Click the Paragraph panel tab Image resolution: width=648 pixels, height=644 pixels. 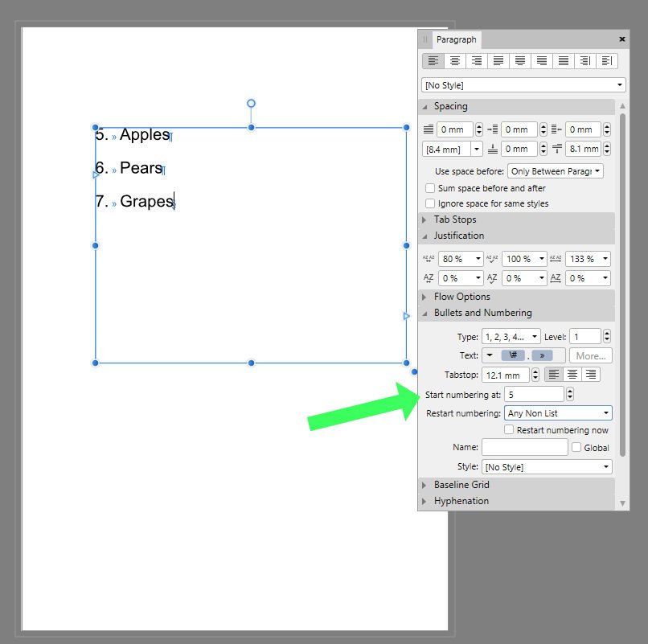tap(456, 39)
